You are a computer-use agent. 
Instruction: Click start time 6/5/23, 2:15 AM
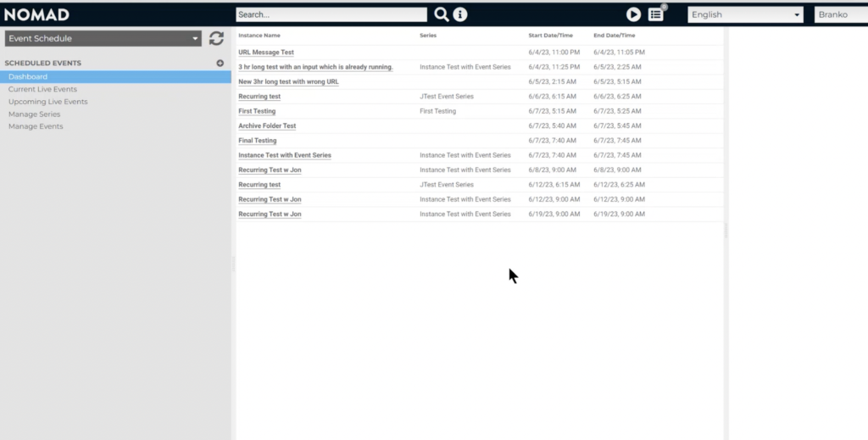pyautogui.click(x=553, y=81)
